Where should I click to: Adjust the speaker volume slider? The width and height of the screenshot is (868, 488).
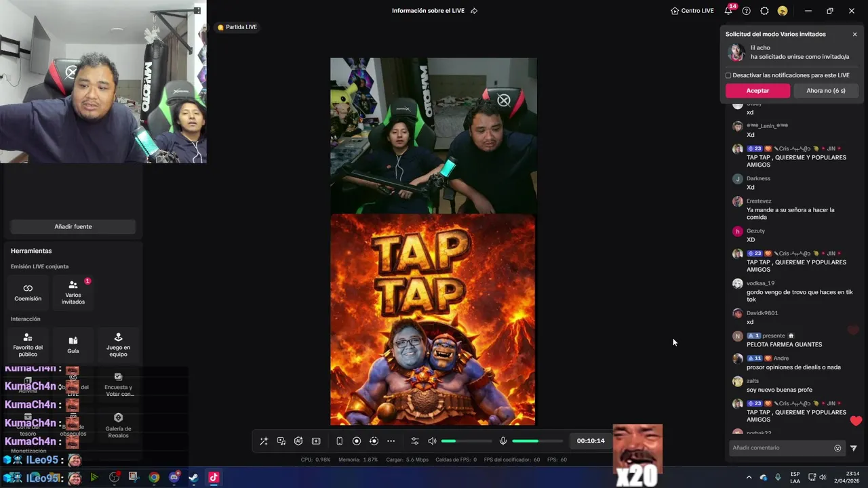pyautogui.click(x=467, y=441)
